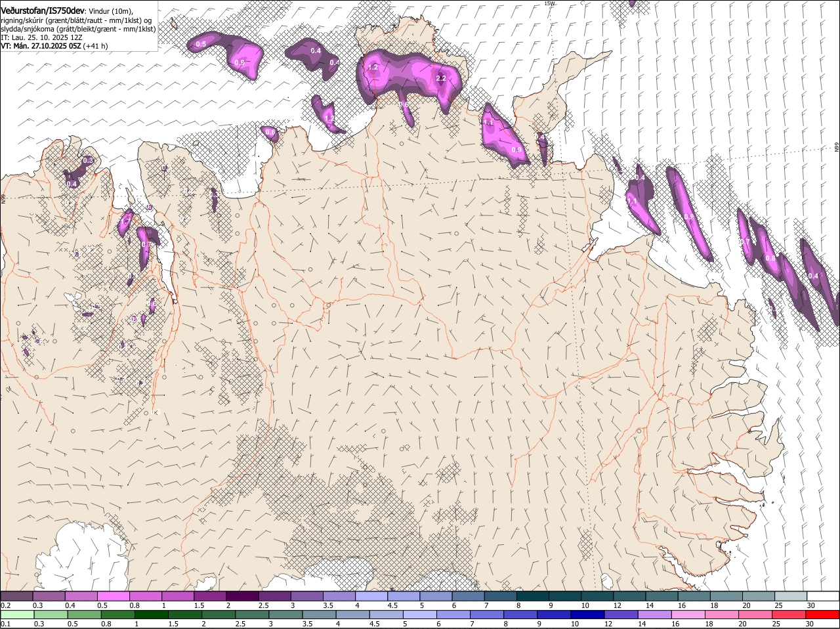Pick the top-row legend swatch labeled 25
This screenshot has height=629, width=840.
coord(791,596)
